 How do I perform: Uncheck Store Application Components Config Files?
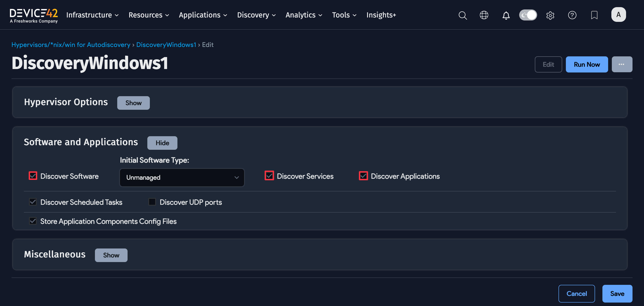pos(33,221)
